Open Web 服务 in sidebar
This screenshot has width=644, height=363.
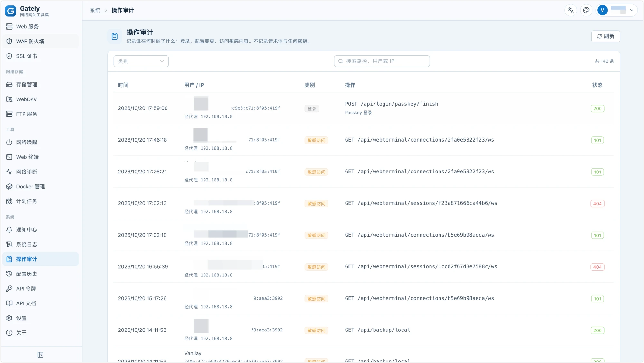coord(40,27)
